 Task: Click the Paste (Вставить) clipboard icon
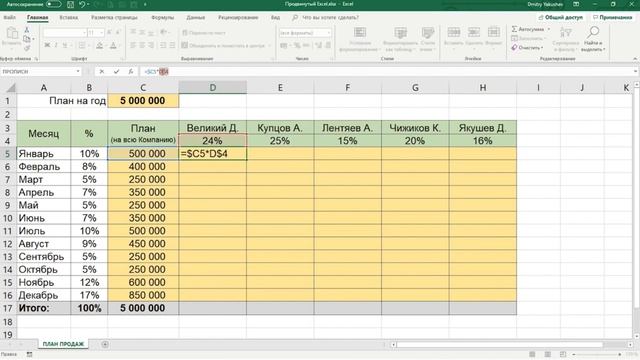(x=11, y=33)
